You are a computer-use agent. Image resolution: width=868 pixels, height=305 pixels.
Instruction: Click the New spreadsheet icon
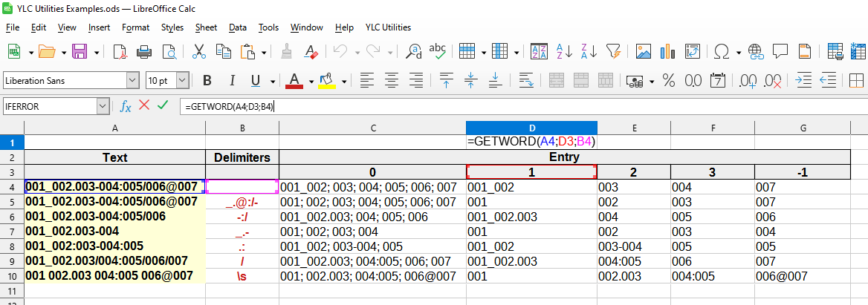point(14,52)
